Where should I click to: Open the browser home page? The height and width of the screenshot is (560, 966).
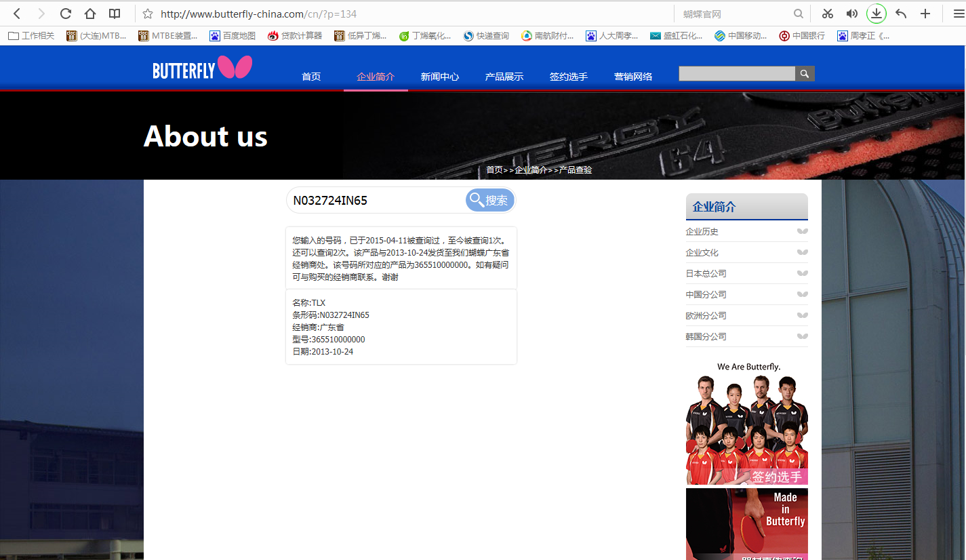pyautogui.click(x=90, y=14)
